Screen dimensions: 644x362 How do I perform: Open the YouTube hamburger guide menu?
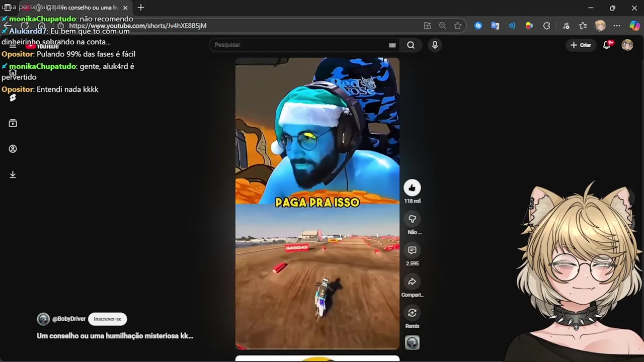click(x=13, y=45)
